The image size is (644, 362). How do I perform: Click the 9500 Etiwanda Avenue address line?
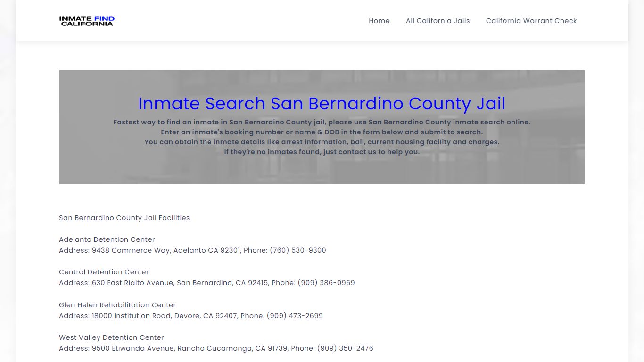pyautogui.click(x=216, y=348)
